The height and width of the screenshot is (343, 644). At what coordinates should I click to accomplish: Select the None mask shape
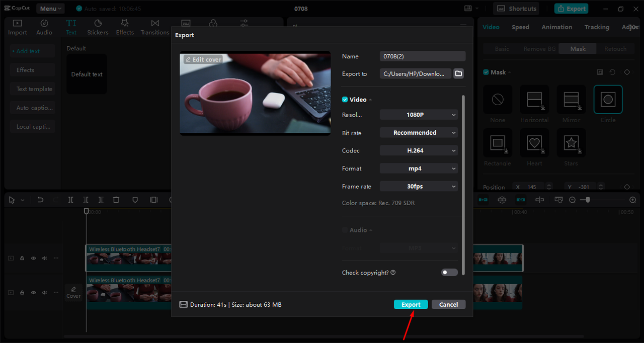pos(498,100)
